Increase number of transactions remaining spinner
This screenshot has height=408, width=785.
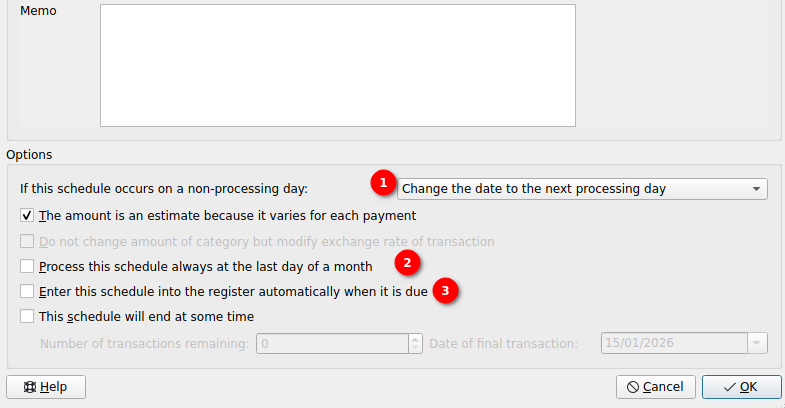tap(415, 338)
